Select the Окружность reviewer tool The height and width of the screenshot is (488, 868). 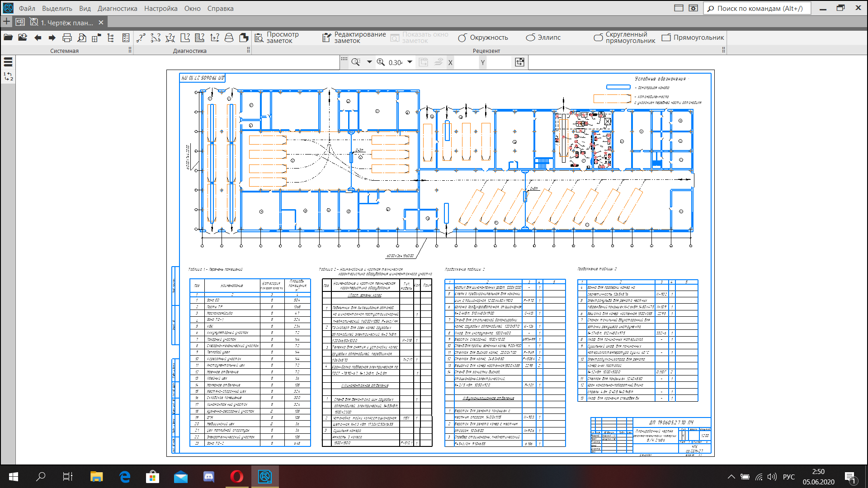[483, 38]
